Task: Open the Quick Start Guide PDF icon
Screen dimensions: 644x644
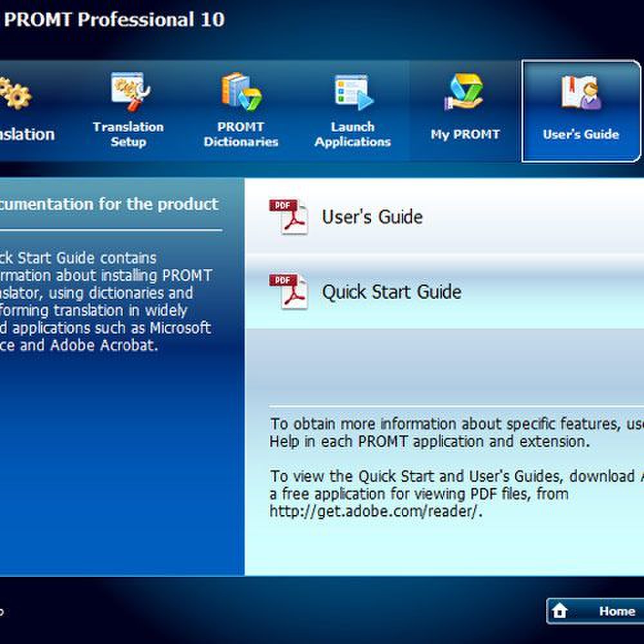Action: 289,291
